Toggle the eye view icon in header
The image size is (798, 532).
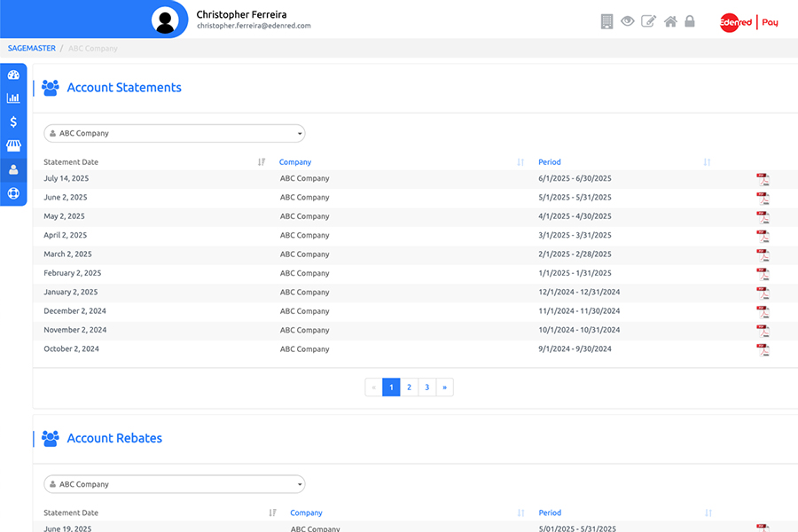coord(628,21)
